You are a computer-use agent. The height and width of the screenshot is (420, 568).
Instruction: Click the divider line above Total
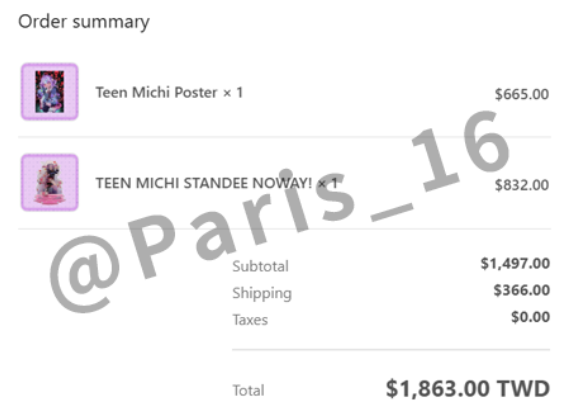(x=391, y=350)
